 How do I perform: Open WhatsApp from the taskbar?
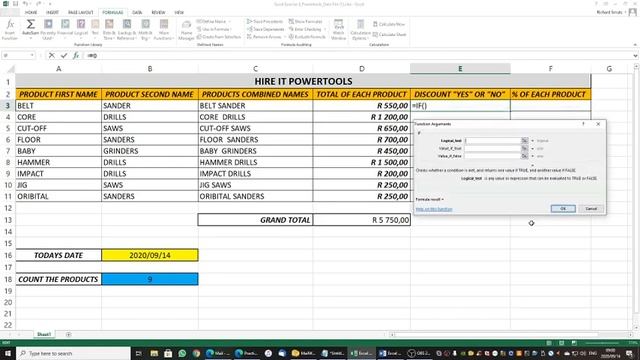[182, 353]
